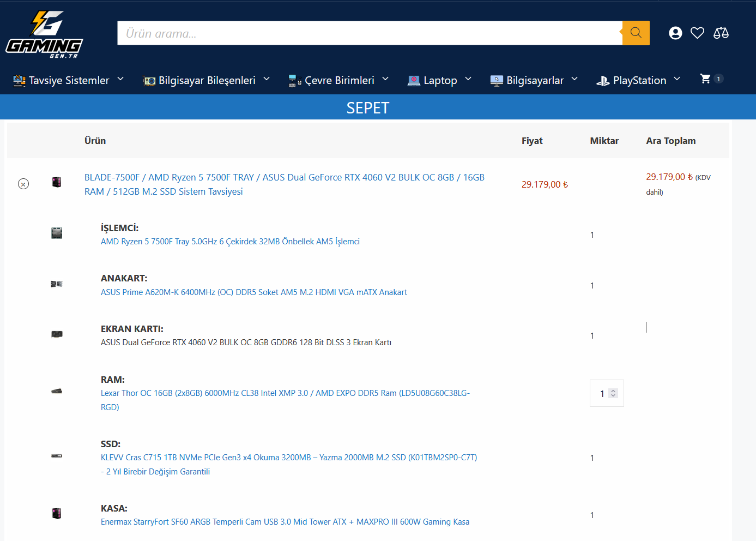Click the Laptop menu icon

[414, 81]
